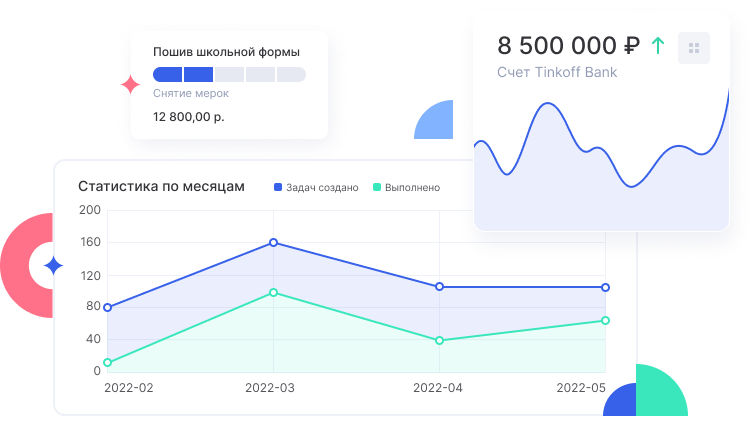
Task: Click first filled progress segment
Action: point(168,74)
